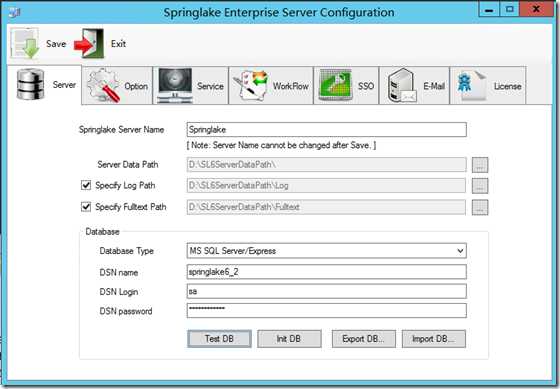Click the Export DB... button
This screenshot has width=560, height=389.
(364, 339)
